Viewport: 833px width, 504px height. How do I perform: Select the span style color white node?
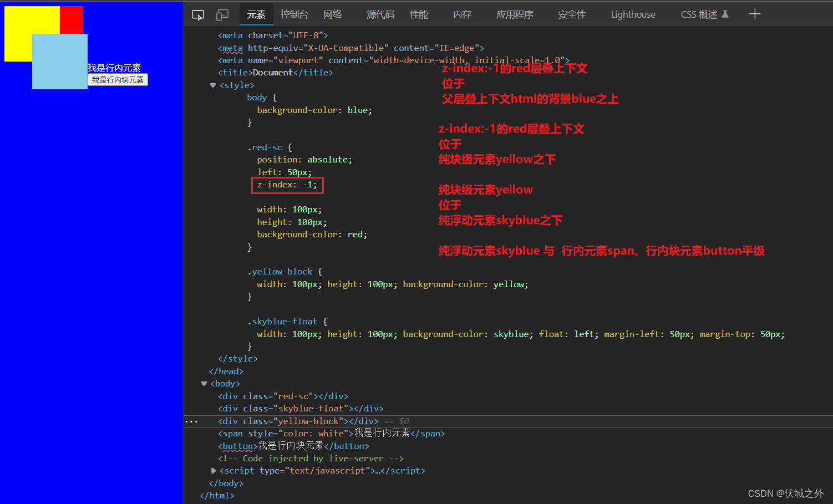point(331,434)
